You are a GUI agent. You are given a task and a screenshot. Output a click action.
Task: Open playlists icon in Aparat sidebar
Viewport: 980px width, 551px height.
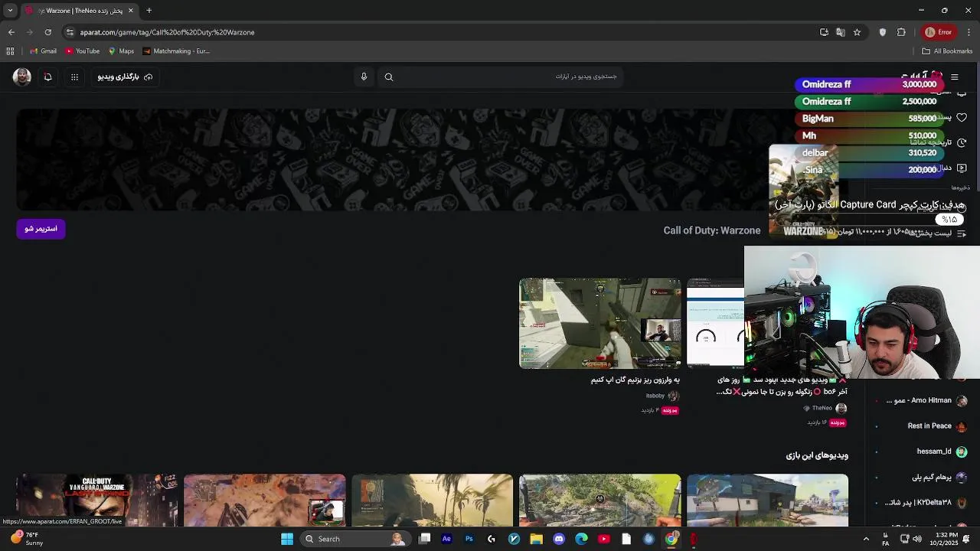coord(962,233)
